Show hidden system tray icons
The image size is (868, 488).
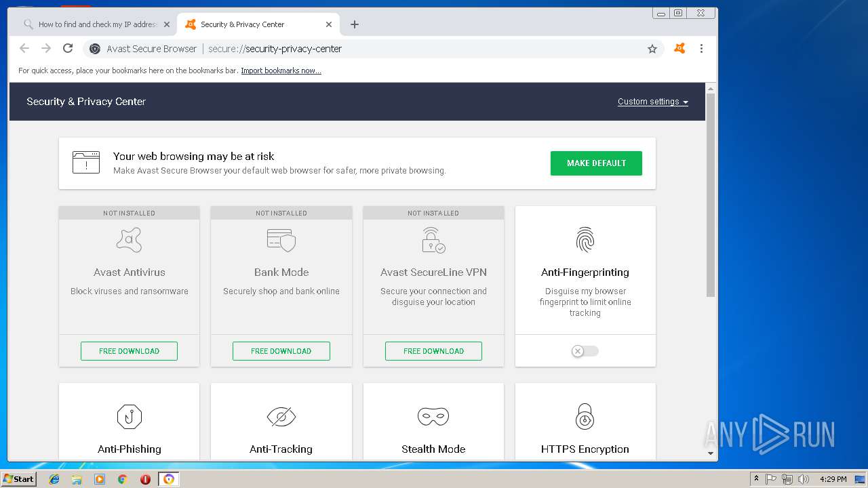pyautogui.click(x=757, y=479)
